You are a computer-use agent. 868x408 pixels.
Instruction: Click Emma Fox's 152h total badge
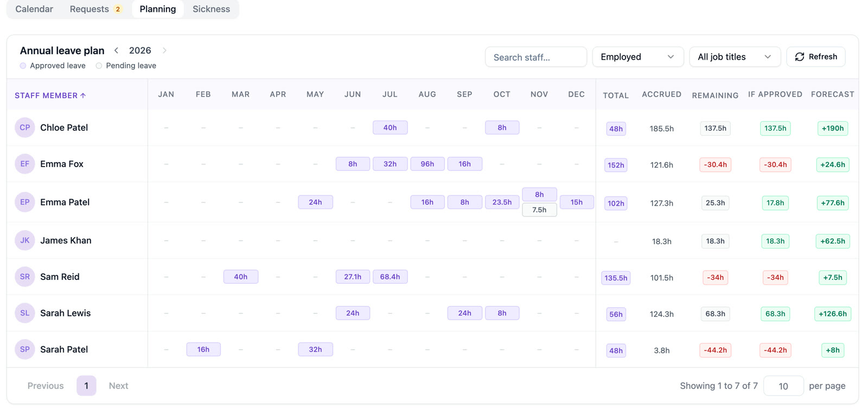click(x=616, y=165)
